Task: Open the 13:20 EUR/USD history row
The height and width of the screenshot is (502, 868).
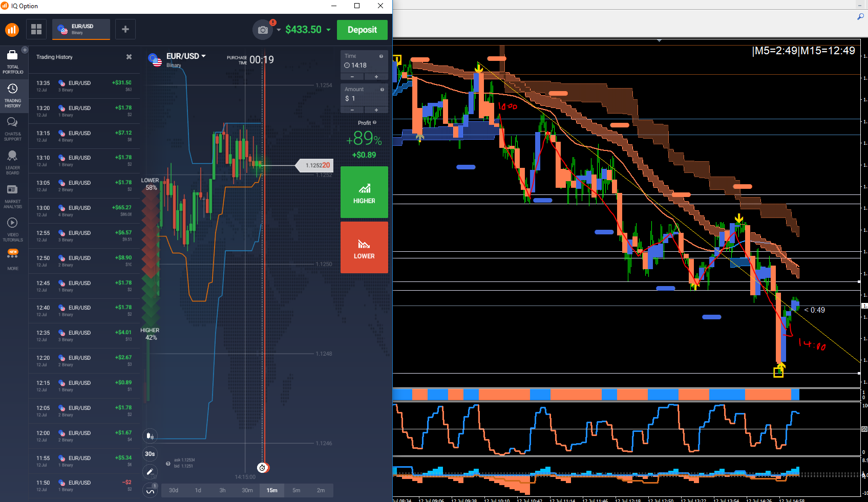Action: 84,111
